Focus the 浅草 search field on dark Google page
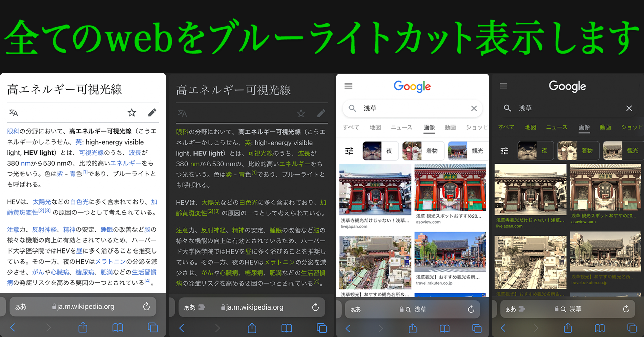The image size is (644, 337). (568, 108)
